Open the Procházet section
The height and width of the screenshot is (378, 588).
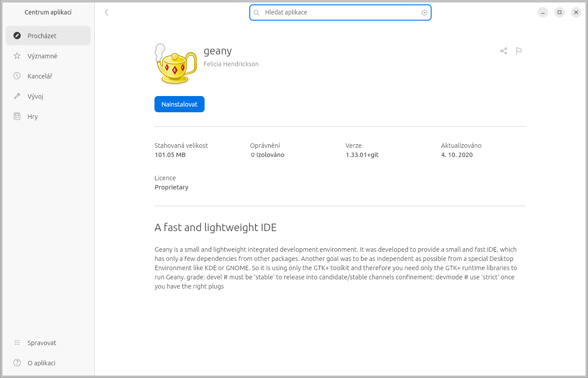[48, 36]
